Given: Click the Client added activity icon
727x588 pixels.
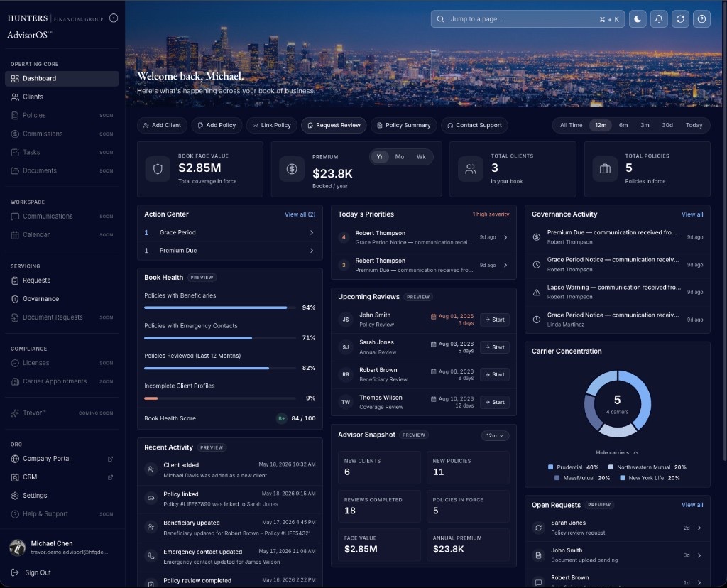Looking at the screenshot, I should (151, 469).
